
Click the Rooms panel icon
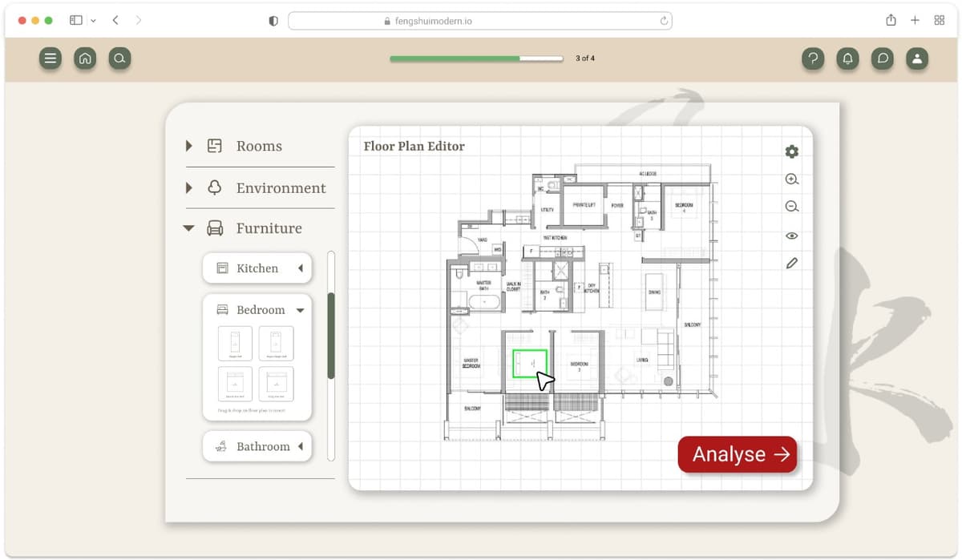(213, 146)
